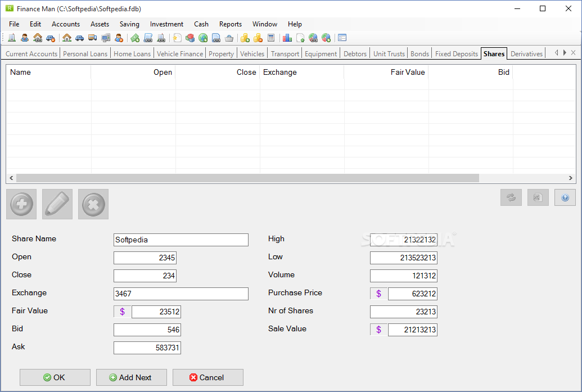582x392 pixels.
Task: Click the gold coins with plus icon
Action: 245,38
